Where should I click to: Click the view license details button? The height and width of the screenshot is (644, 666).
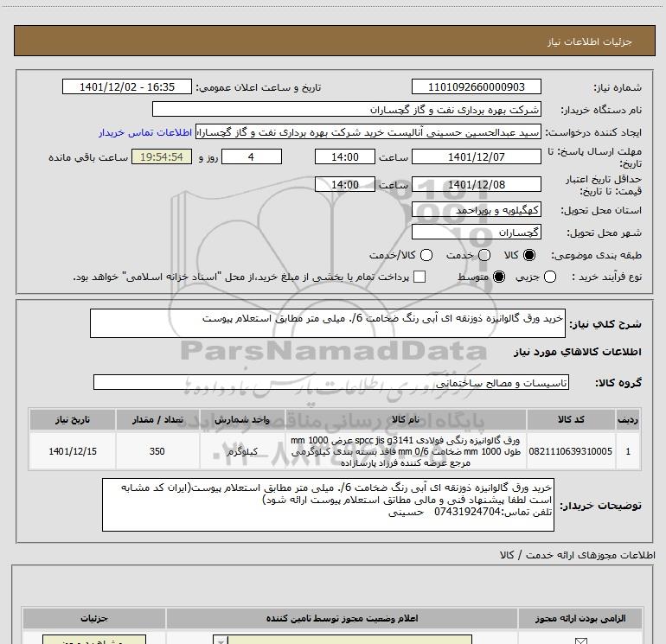[94, 641]
